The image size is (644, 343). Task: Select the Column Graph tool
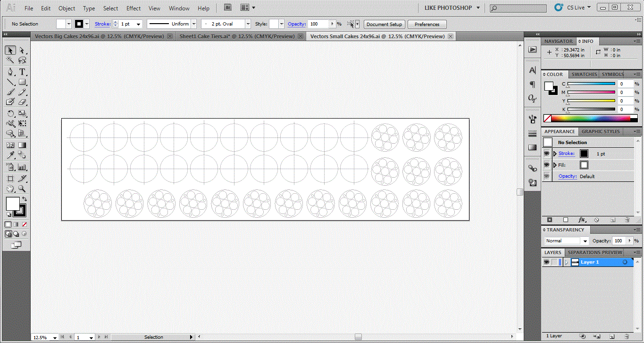point(22,167)
